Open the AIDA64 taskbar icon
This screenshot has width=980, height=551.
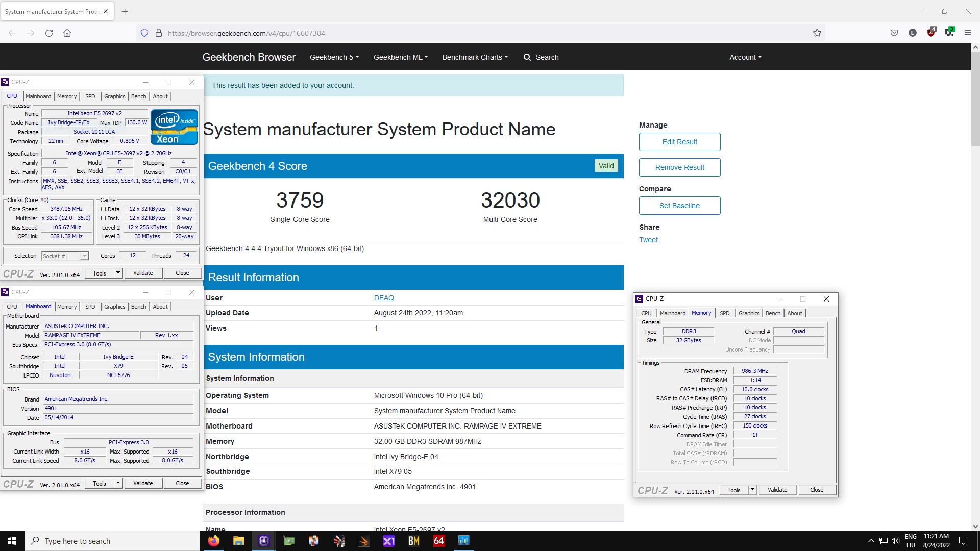click(x=438, y=541)
